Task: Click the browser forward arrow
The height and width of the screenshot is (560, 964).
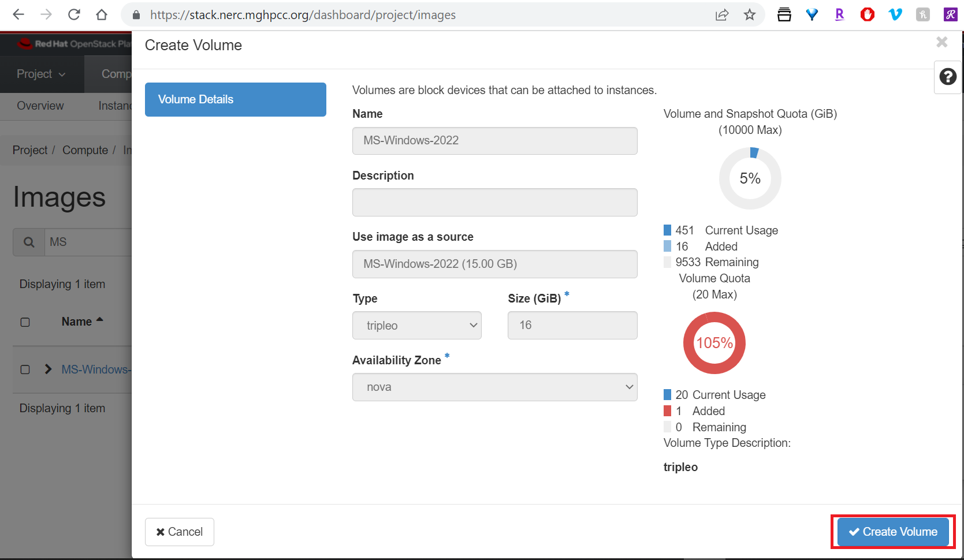Action: tap(46, 15)
